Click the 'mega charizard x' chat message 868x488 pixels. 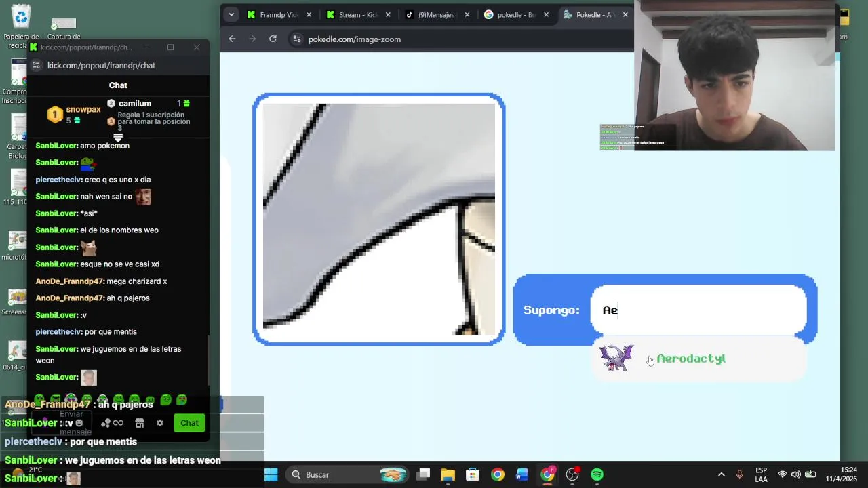[x=136, y=281]
